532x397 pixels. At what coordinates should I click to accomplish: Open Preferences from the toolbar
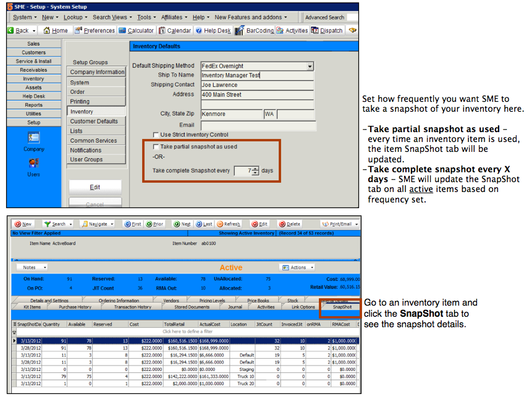(x=95, y=30)
